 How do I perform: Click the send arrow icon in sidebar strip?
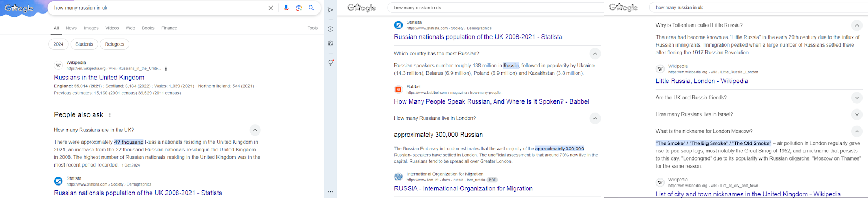coord(330,10)
